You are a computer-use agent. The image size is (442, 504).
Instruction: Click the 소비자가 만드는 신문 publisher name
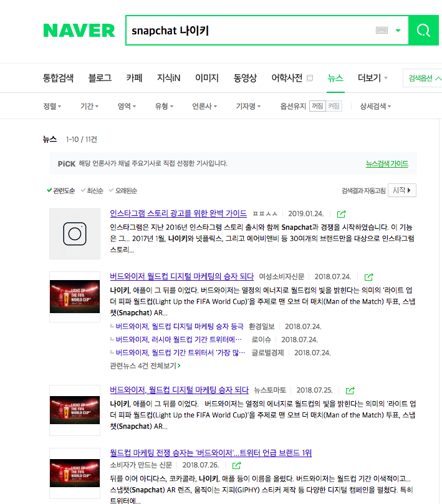(141, 465)
